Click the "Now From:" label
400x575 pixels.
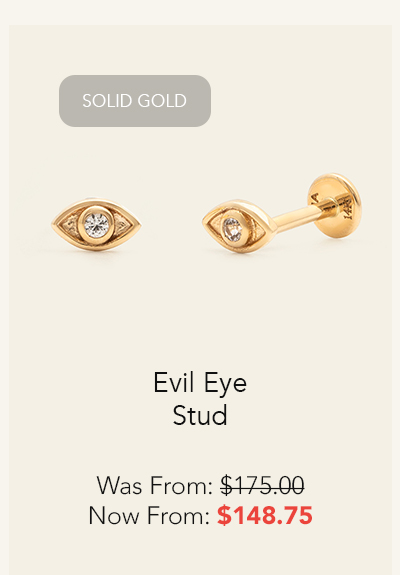pos(149,515)
